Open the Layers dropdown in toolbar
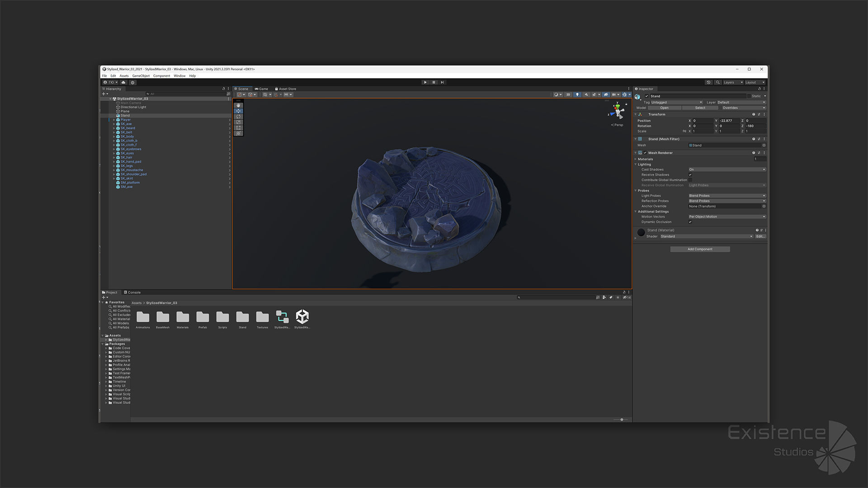Viewport: 868px width, 488px height. (733, 82)
